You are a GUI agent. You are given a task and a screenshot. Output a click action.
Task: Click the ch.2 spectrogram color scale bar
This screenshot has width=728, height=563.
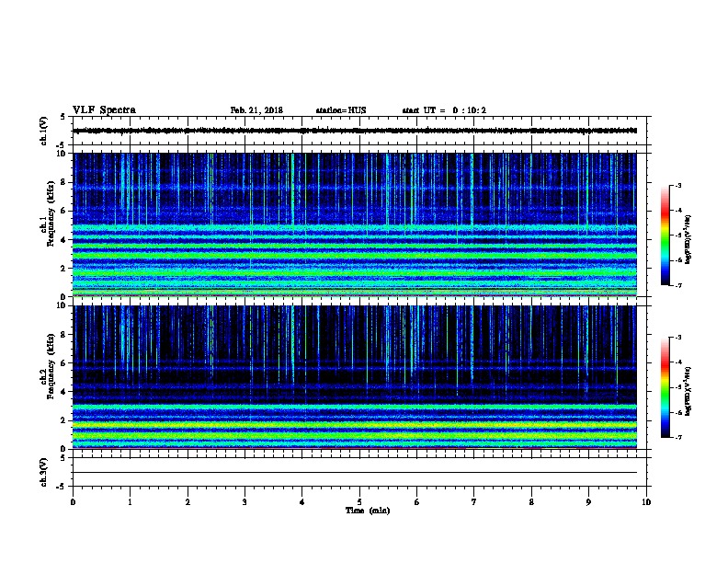click(x=665, y=387)
